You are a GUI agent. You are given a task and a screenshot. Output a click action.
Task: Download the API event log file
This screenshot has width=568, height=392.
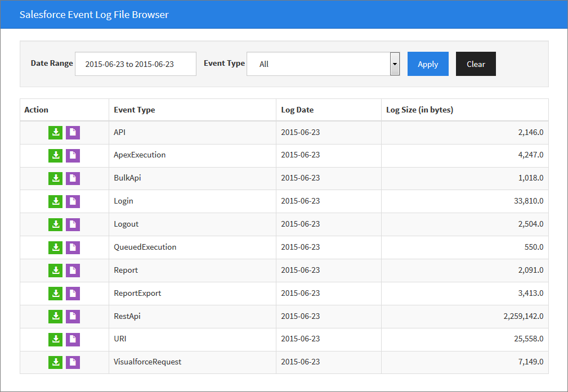(55, 132)
